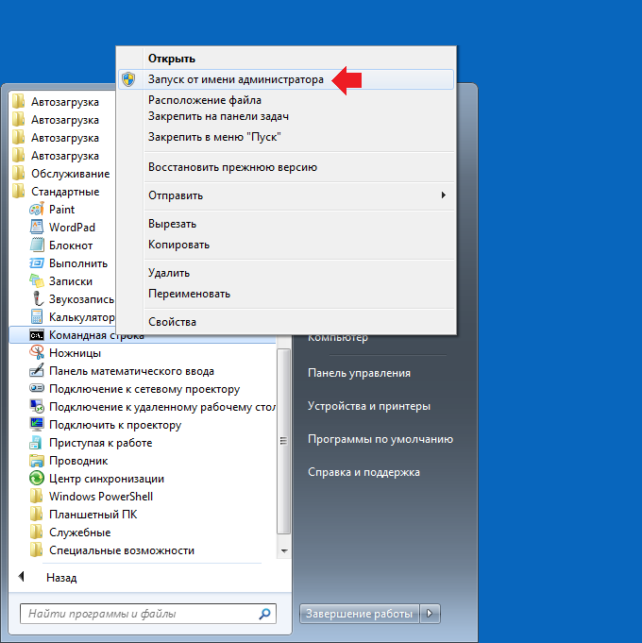
Task: Click the scrollbar down arrow
Action: point(284,551)
